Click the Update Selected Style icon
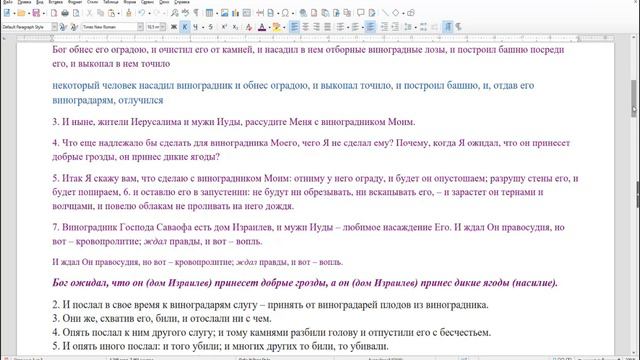Viewport: 640px width, 360px height. [63, 27]
